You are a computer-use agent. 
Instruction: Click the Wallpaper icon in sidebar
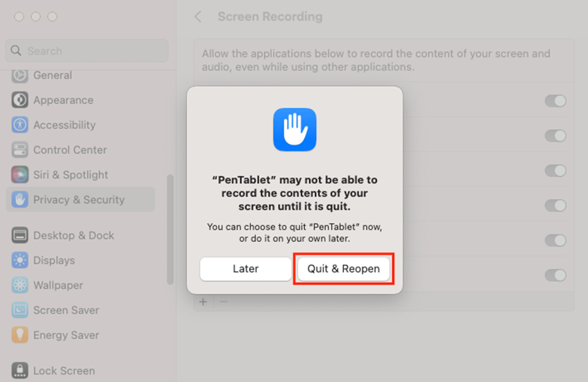[20, 286]
